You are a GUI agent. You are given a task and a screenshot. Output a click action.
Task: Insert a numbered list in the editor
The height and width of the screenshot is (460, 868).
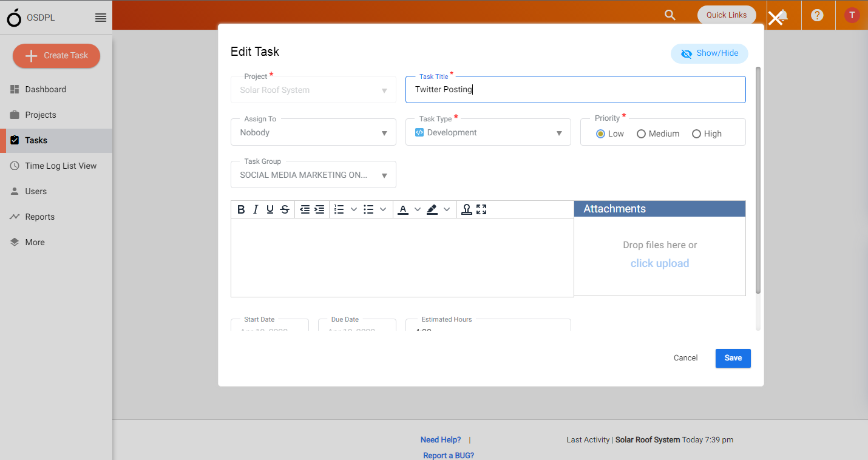pyautogui.click(x=340, y=209)
